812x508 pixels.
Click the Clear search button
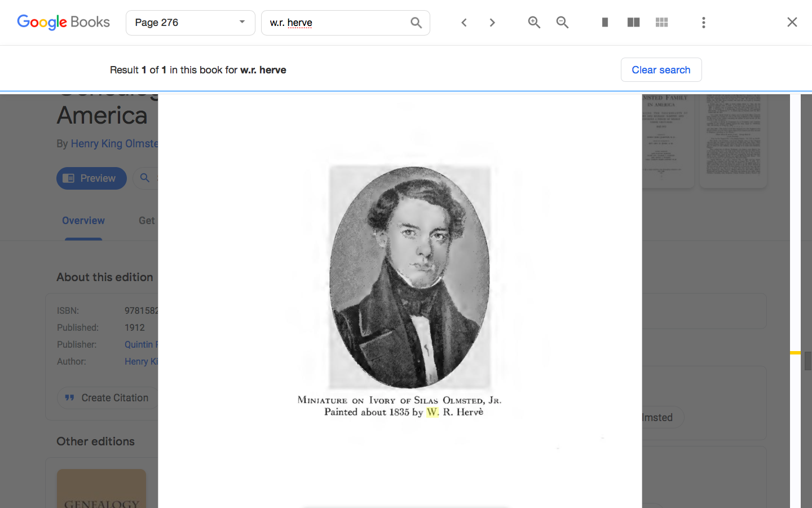(x=661, y=70)
